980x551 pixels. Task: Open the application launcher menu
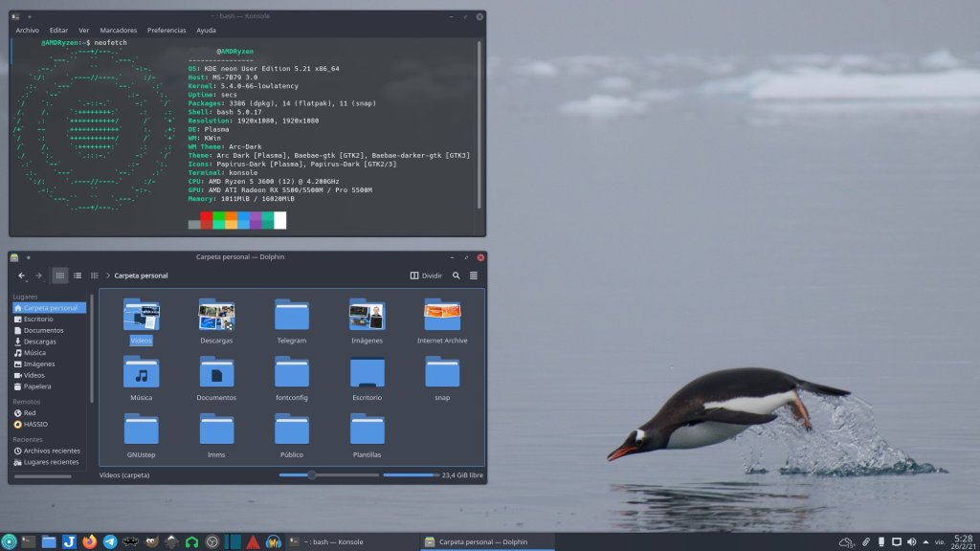pos(9,541)
